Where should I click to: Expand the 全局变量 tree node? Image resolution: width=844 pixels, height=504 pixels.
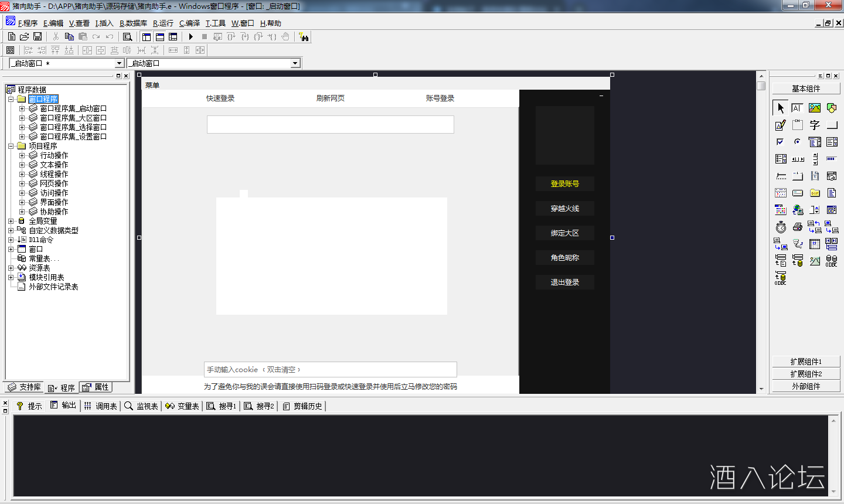coord(11,221)
